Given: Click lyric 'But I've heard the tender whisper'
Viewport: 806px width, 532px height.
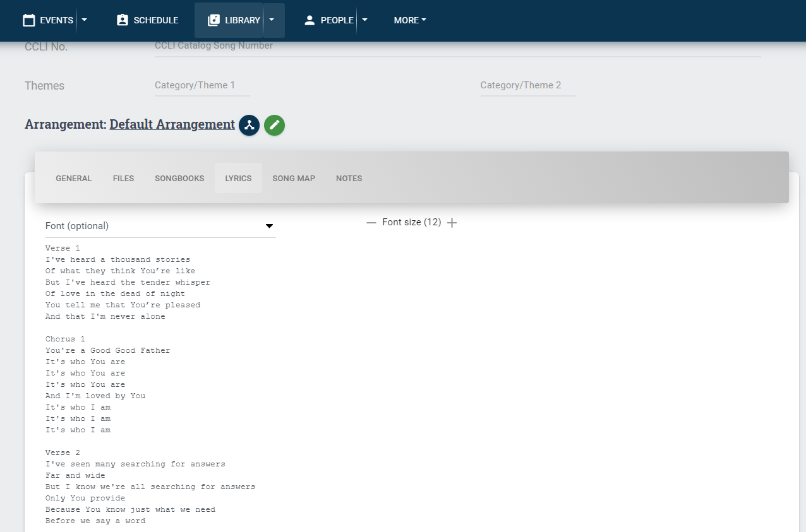Looking at the screenshot, I should (128, 283).
